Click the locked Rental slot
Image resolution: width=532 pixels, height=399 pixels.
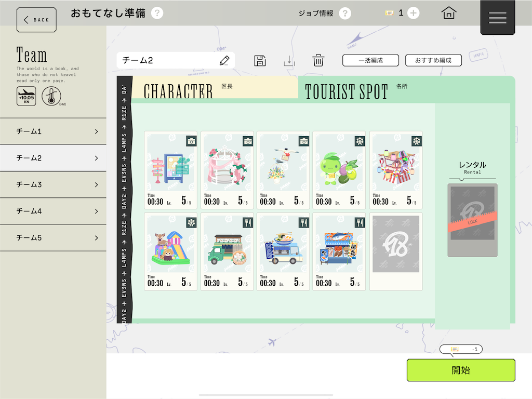tap(472, 220)
